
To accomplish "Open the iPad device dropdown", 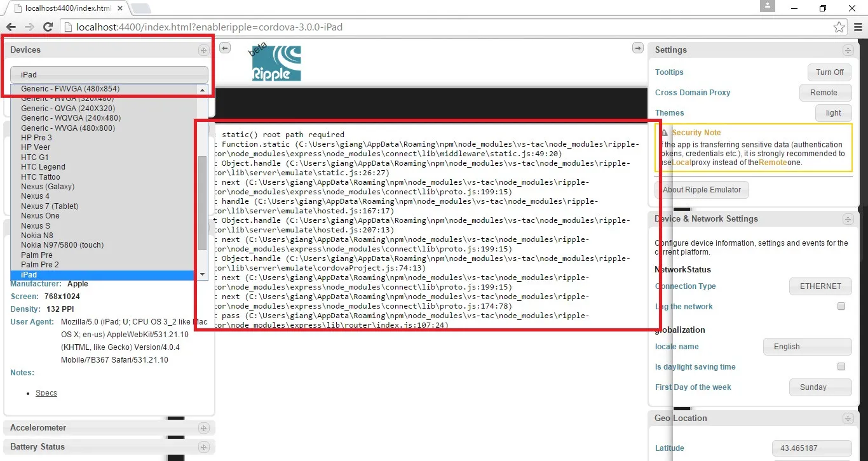I will [109, 75].
